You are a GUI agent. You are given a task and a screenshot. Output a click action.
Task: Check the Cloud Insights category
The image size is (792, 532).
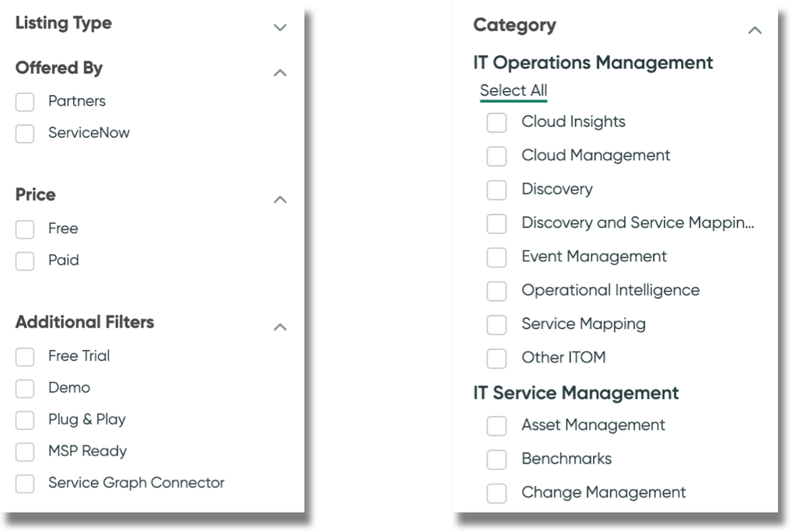(496, 121)
